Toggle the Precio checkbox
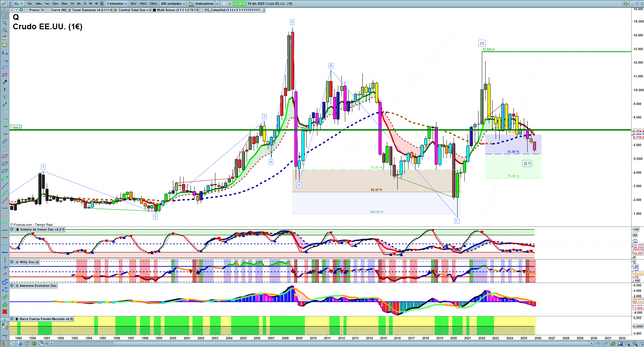This screenshot has width=644, height=347. click(x=27, y=10)
